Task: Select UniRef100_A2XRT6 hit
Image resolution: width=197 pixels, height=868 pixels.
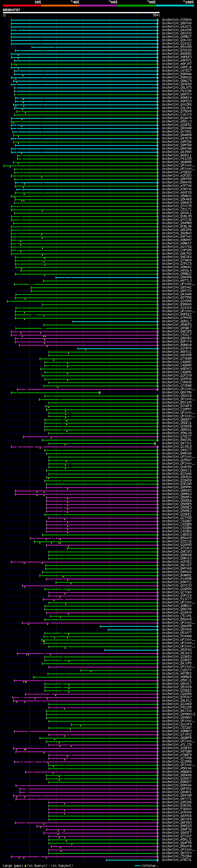Action: [x=176, y=349]
